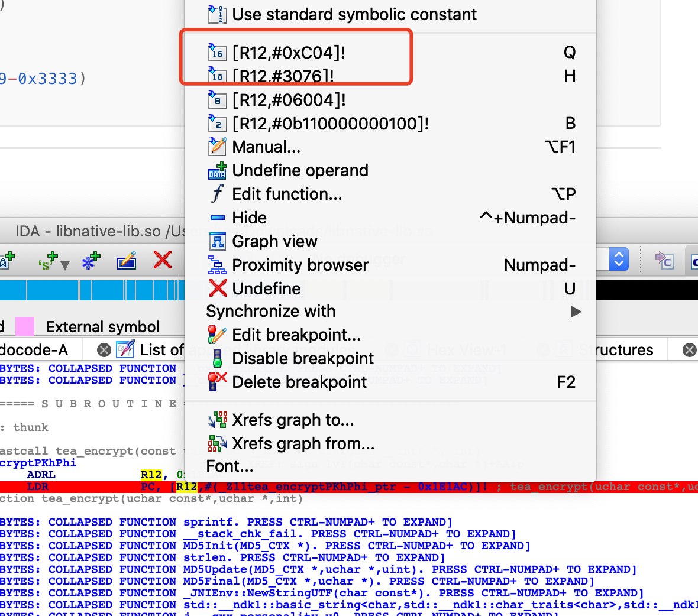The image size is (698, 616).
Task: Click the Xrefs graph from icon
Action: [218, 443]
